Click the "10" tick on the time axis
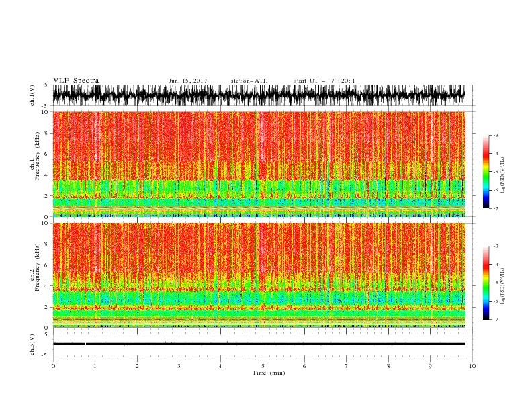Screen dimensions: 532x411 point(472,366)
